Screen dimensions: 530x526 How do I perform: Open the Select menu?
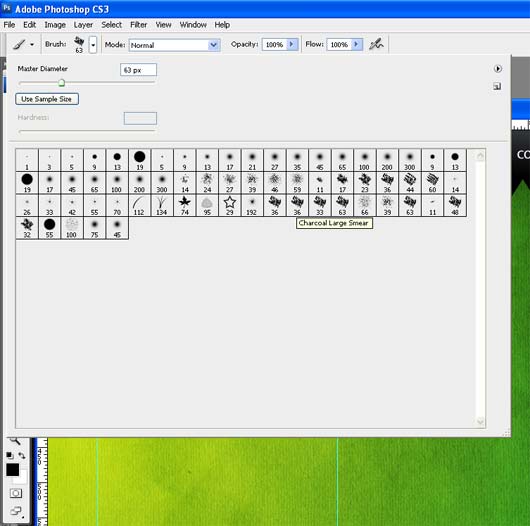[x=112, y=25]
